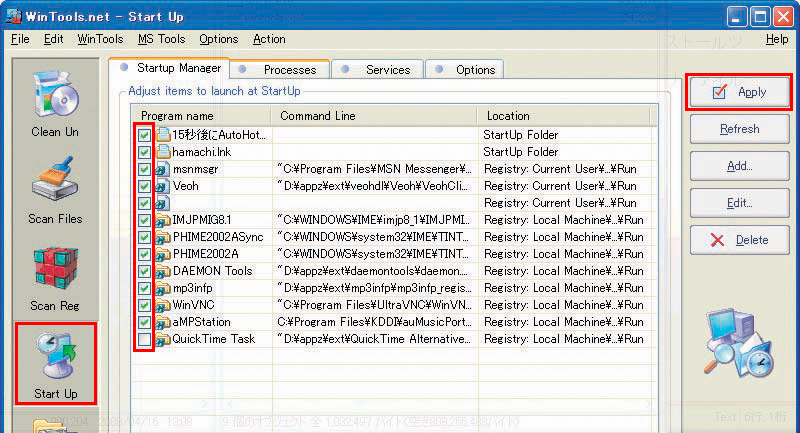800x433 pixels.
Task: Sort by Command Line column header
Action: tap(374, 116)
